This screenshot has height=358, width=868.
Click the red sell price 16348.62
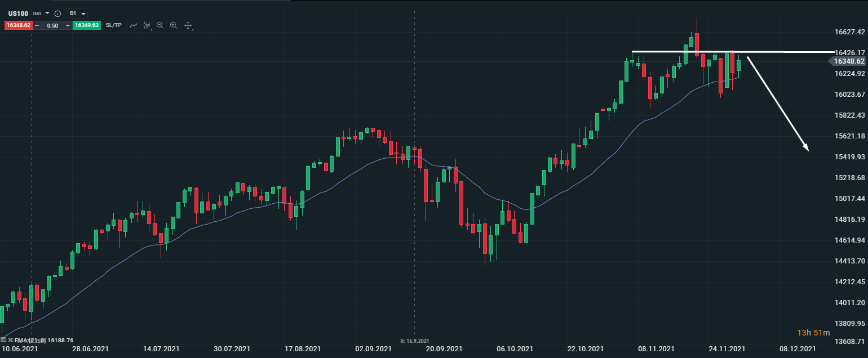click(17, 25)
